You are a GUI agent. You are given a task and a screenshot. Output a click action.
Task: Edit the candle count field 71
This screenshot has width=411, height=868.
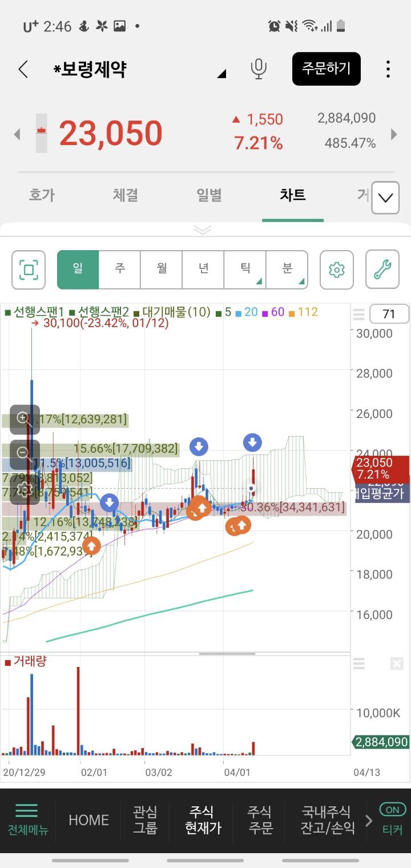click(389, 314)
